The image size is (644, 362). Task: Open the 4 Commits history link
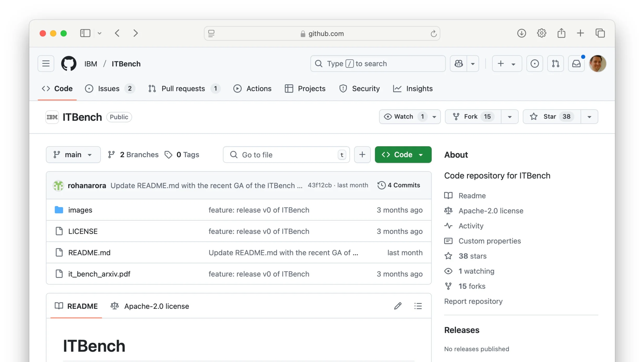click(399, 185)
